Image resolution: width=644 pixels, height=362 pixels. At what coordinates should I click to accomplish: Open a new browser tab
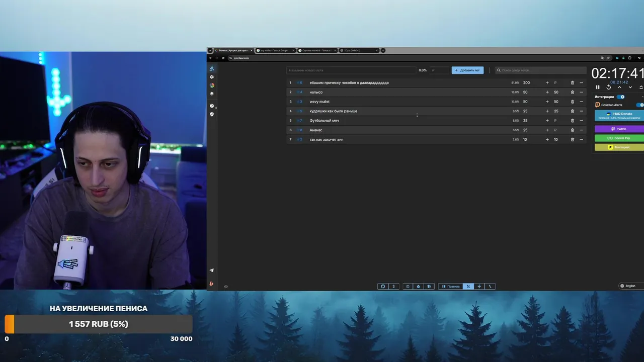[x=383, y=50]
